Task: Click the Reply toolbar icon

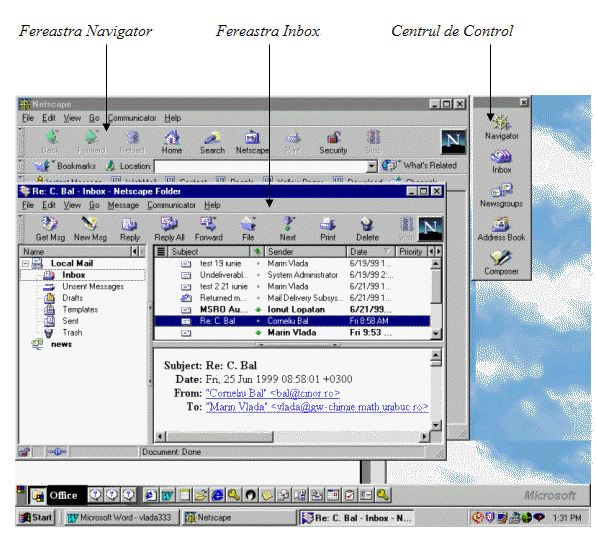Action: tap(130, 229)
